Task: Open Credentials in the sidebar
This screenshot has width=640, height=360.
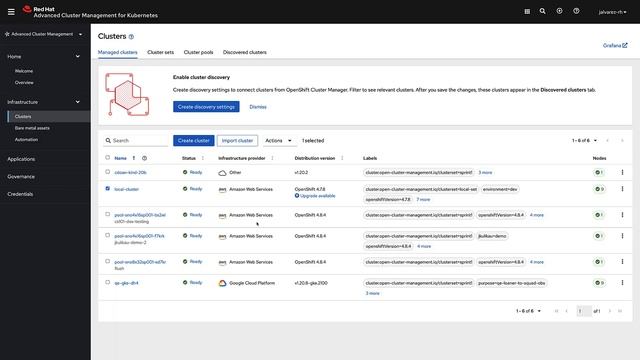Action: tap(20, 194)
